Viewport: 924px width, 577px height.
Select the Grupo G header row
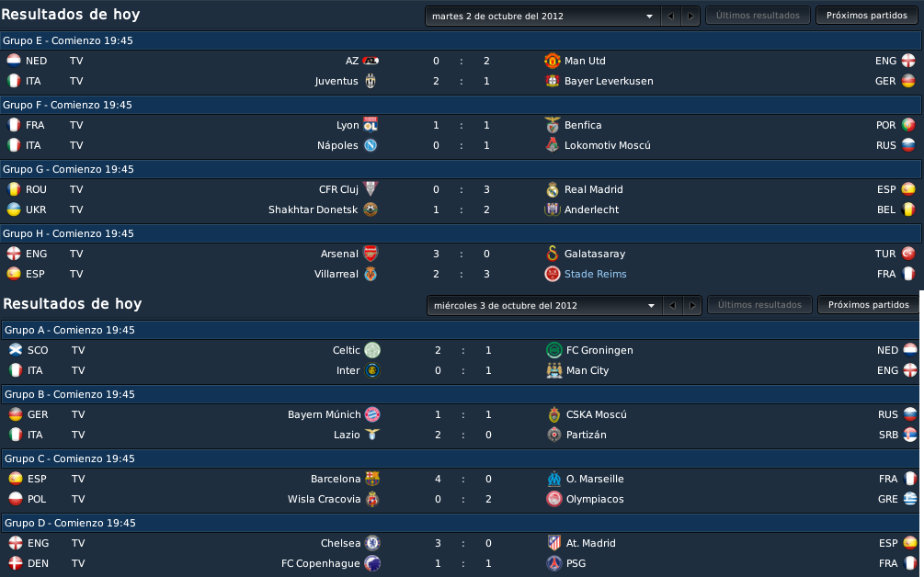461,169
